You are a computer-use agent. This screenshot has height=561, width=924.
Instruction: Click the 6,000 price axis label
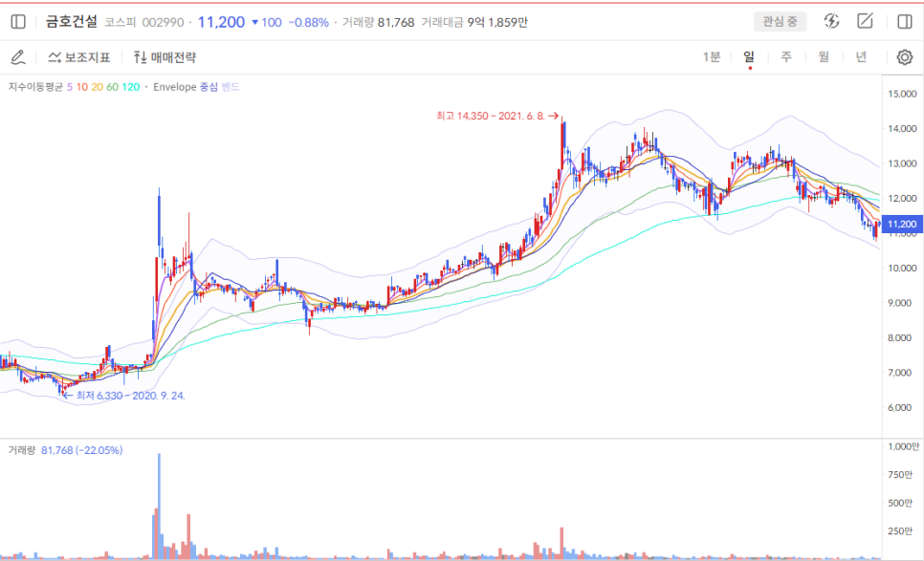click(899, 407)
